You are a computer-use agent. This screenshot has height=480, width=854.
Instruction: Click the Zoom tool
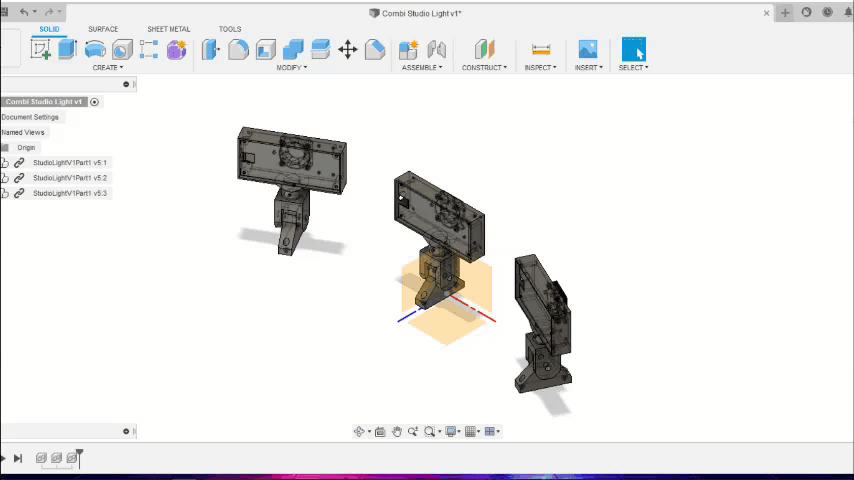[x=413, y=432]
